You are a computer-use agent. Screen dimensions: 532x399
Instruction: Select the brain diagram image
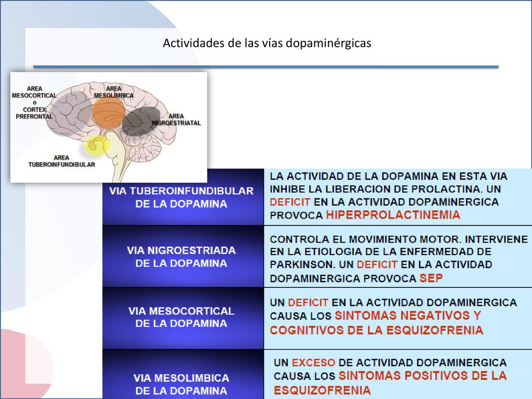pyautogui.click(x=109, y=127)
